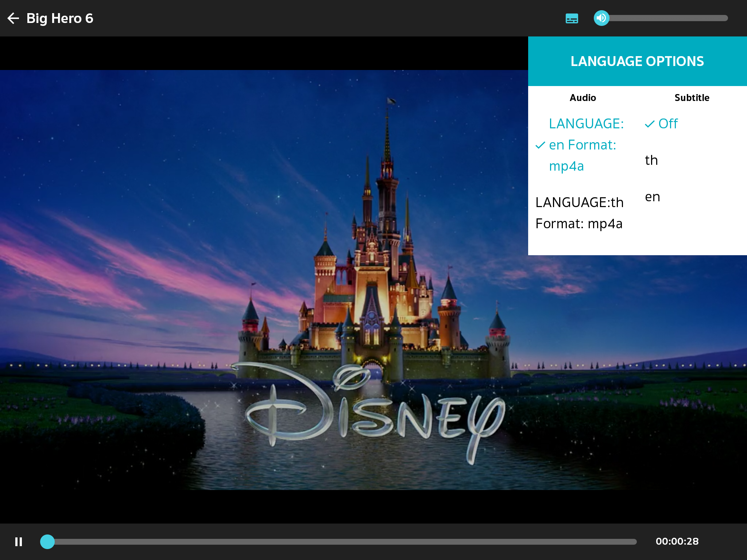This screenshot has width=747, height=560.
Task: Choose en subtitle option
Action: 653,197
